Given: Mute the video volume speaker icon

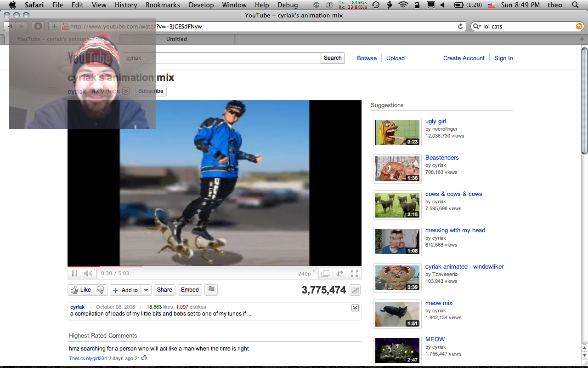Looking at the screenshot, I should point(88,273).
